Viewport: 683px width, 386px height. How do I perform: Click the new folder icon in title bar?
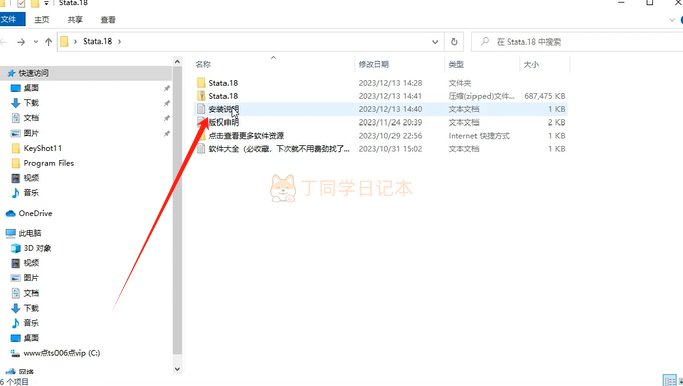tap(35, 3)
